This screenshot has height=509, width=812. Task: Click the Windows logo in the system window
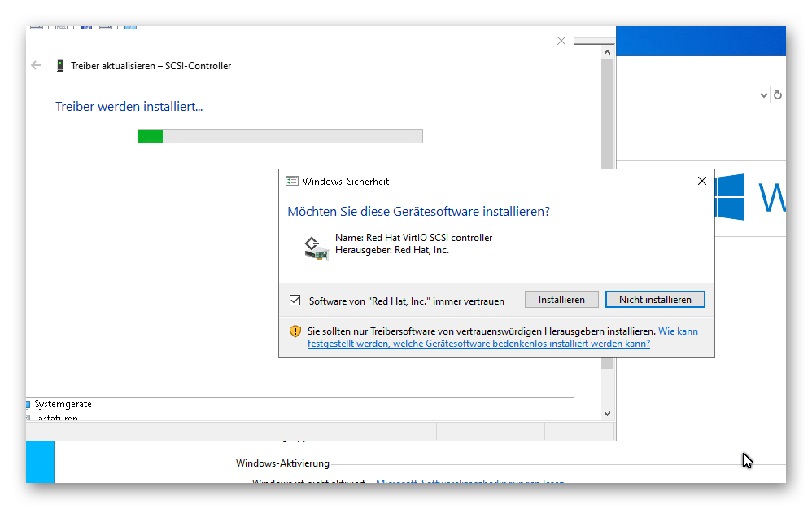pos(730,197)
